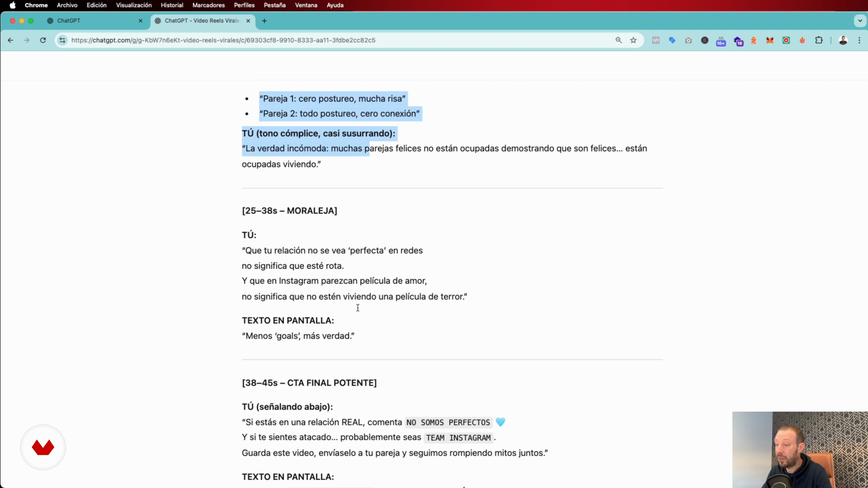The width and height of the screenshot is (868, 488).
Task: Click the blue heart emoji
Action: (501, 422)
